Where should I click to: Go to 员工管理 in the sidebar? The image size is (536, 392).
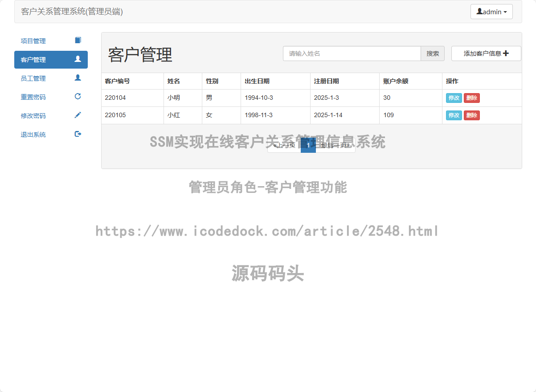click(51, 78)
